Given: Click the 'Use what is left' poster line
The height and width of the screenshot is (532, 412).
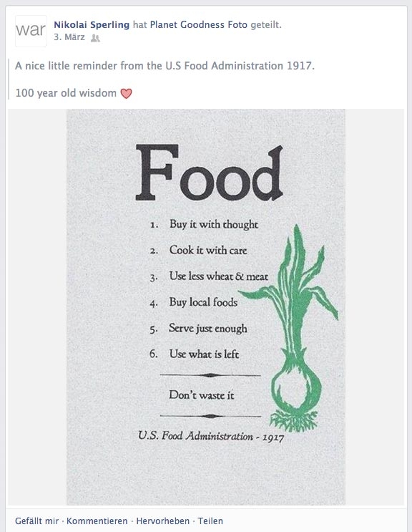Looking at the screenshot, I should [x=205, y=354].
